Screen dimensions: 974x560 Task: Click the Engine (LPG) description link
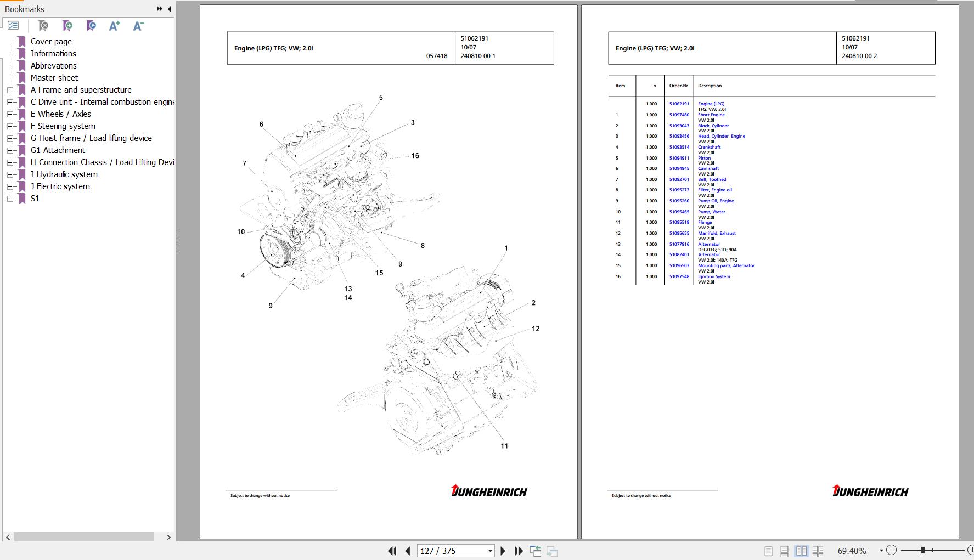click(x=711, y=104)
